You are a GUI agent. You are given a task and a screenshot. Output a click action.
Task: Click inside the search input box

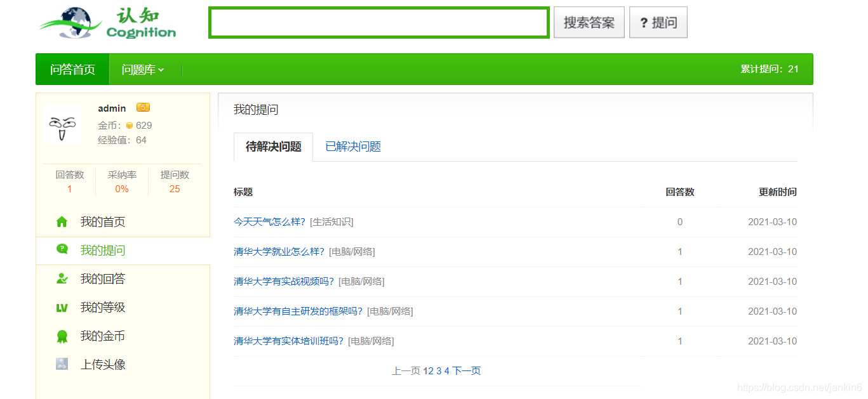378,22
